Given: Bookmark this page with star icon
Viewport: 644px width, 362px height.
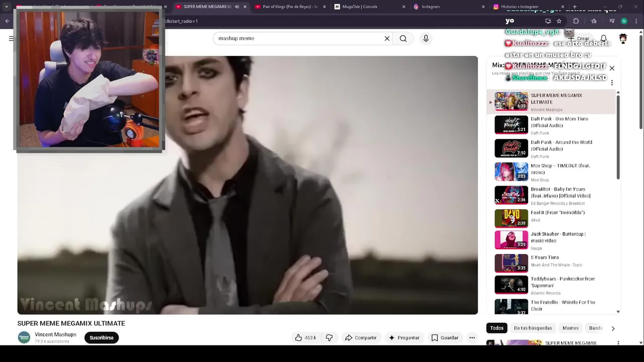Looking at the screenshot, I should (x=559, y=21).
